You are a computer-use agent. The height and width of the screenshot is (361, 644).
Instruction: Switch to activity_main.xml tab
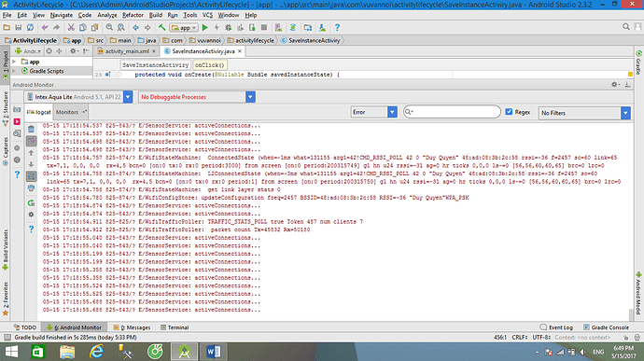(x=127, y=51)
